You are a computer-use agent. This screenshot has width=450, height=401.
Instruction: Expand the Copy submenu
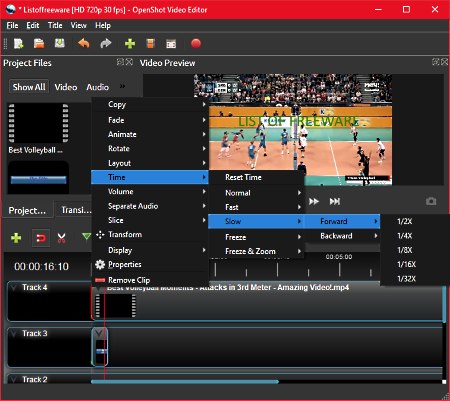[x=150, y=104]
